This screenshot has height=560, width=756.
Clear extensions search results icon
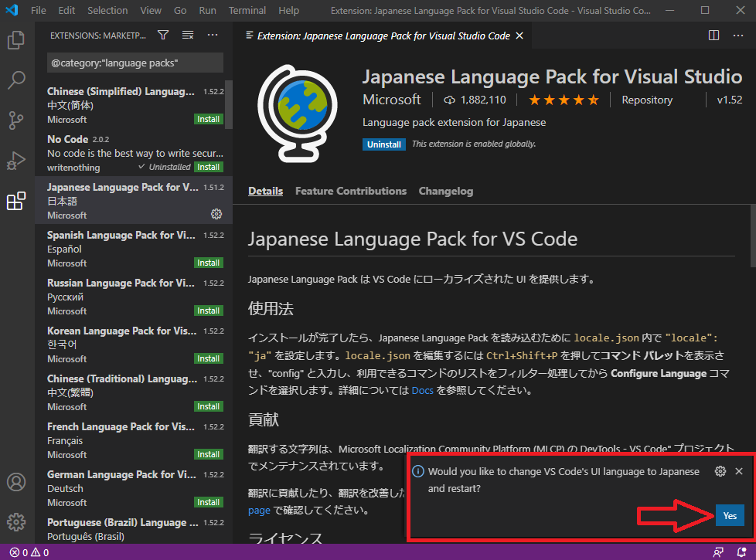[188, 35]
